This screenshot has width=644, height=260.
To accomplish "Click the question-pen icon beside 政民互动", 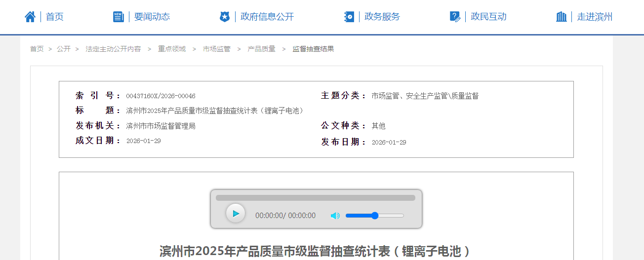I will click(x=455, y=17).
